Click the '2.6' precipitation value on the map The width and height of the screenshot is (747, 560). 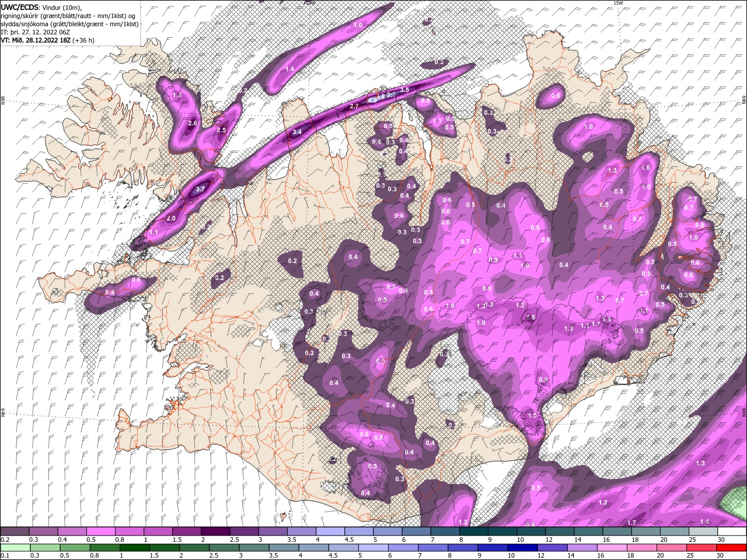(x=193, y=123)
